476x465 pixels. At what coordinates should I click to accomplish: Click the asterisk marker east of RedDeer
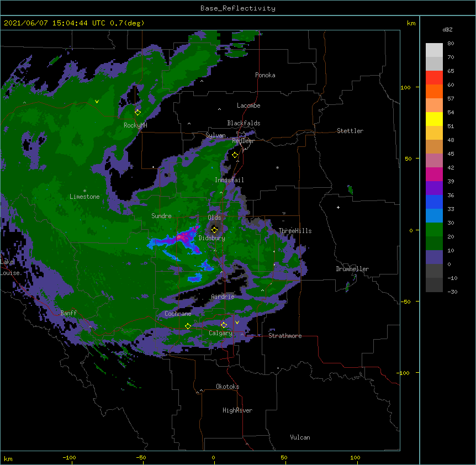pyautogui.click(x=277, y=167)
